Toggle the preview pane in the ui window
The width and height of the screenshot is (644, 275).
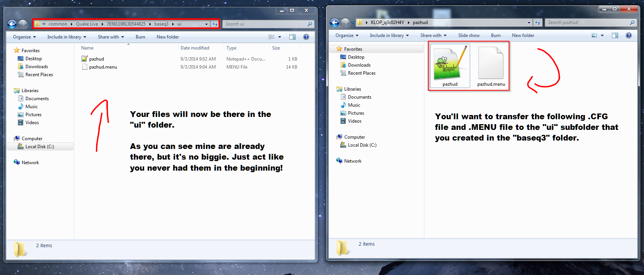(x=292, y=37)
